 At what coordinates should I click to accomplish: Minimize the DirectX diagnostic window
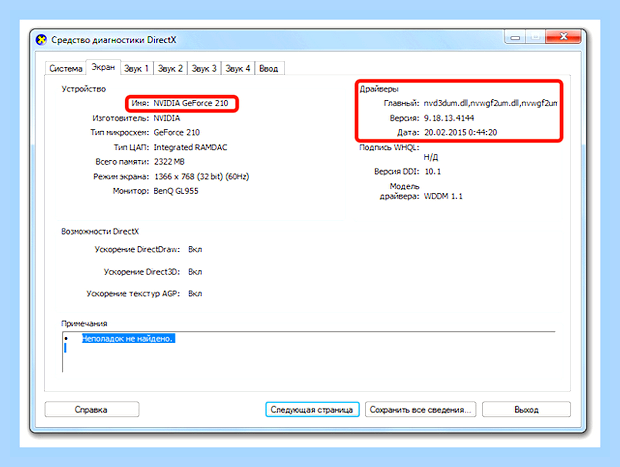515,37
